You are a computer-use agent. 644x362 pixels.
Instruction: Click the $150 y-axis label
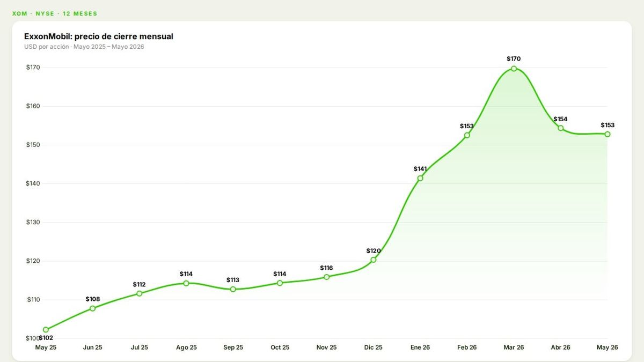(x=33, y=145)
